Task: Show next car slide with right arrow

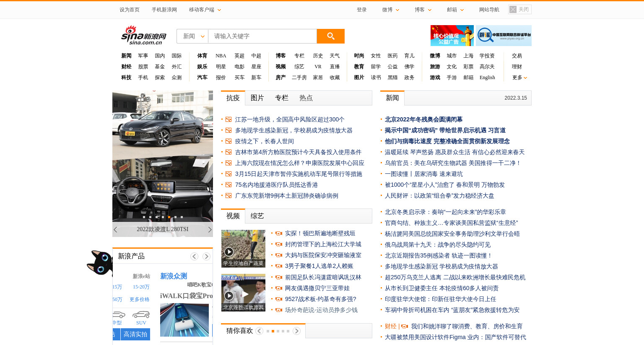Action: 210,229
